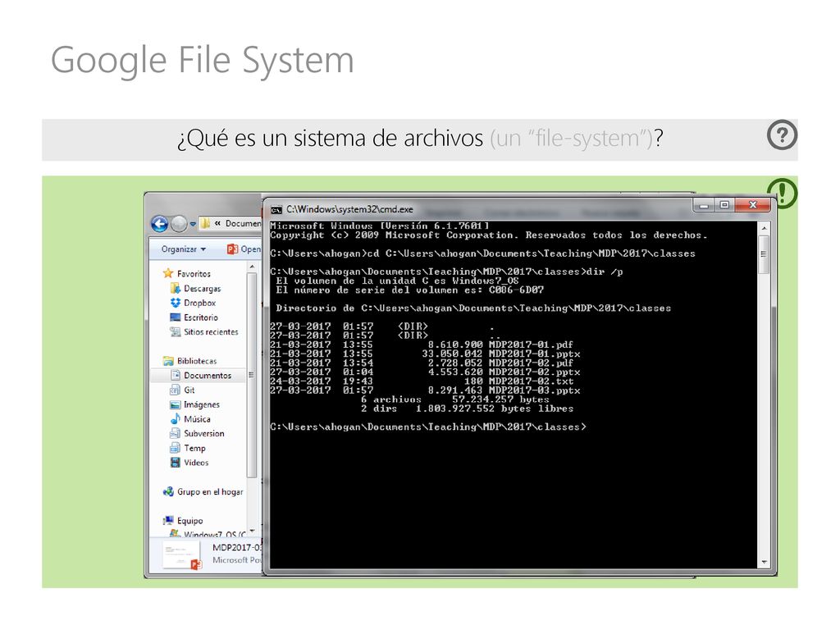The width and height of the screenshot is (840, 630).
Task: Click the Documen address breadcrumb
Action: 243,223
